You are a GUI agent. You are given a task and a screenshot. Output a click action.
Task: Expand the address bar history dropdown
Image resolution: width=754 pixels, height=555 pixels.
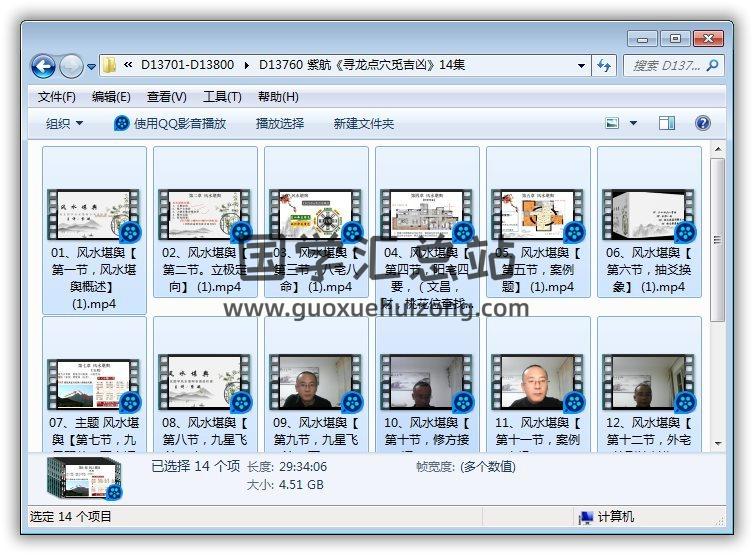click(x=582, y=66)
